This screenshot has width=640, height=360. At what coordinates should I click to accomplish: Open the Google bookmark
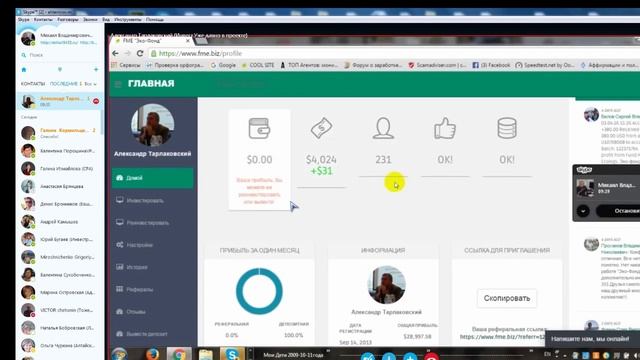[223, 65]
